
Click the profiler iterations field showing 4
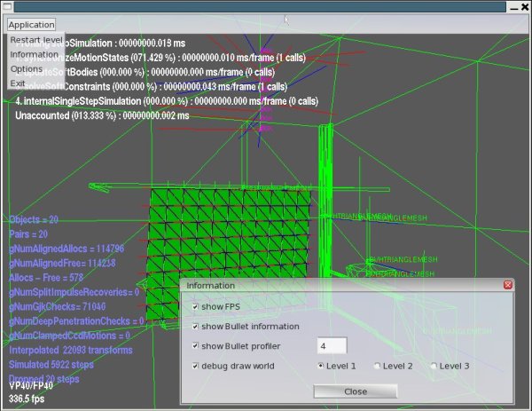coord(332,346)
